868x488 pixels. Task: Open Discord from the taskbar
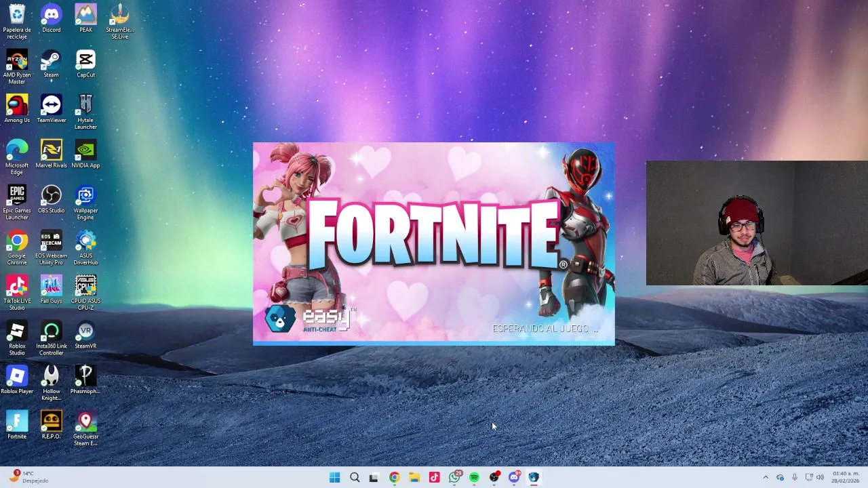tap(514, 477)
